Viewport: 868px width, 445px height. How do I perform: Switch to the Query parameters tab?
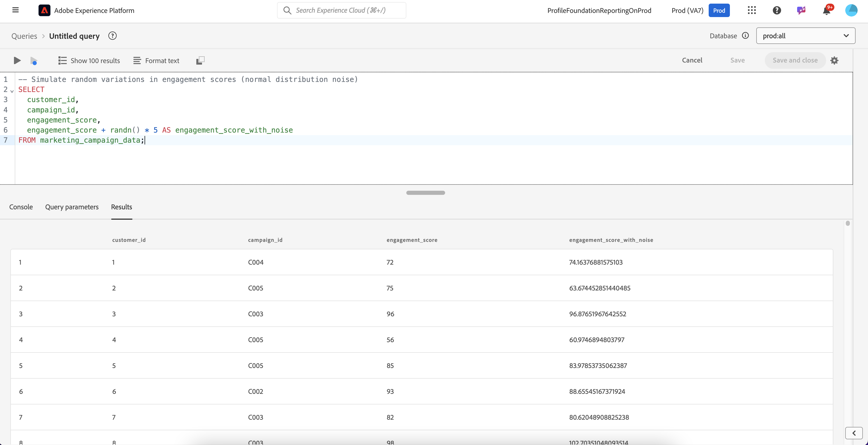tap(72, 207)
